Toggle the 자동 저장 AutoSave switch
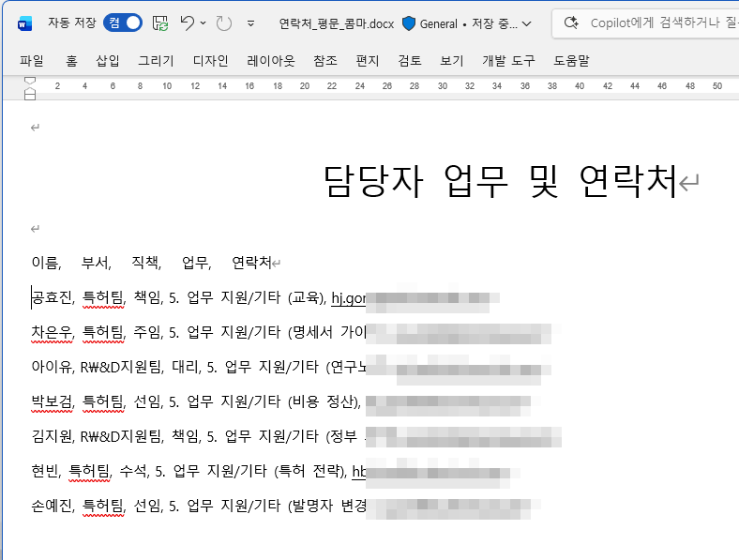 (123, 23)
